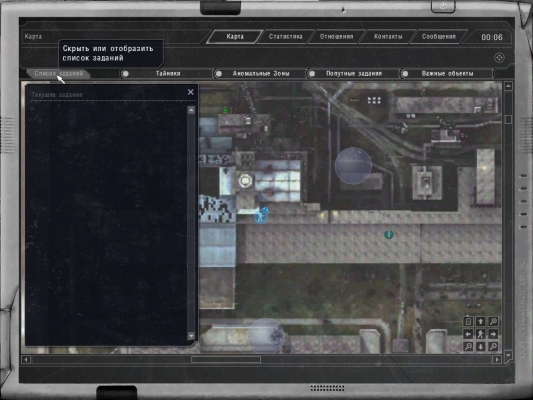
Task: Click the PDA power button
Action: (443, 6)
